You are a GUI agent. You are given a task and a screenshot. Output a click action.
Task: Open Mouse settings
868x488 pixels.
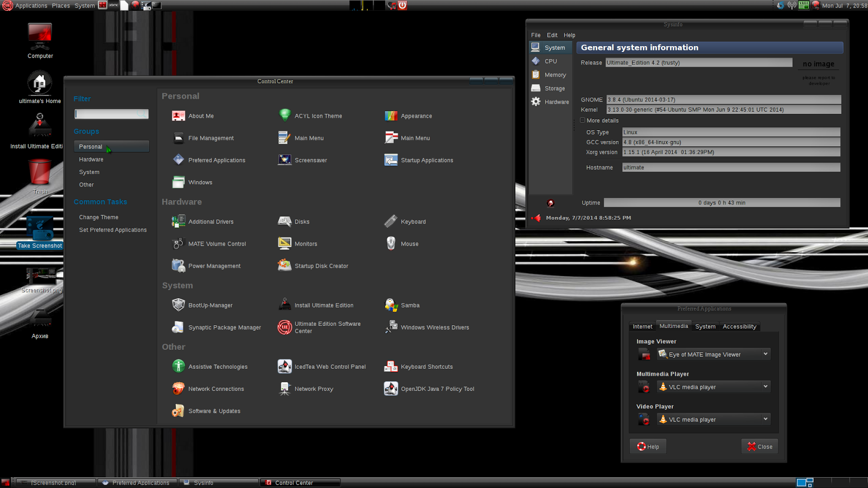coord(402,244)
